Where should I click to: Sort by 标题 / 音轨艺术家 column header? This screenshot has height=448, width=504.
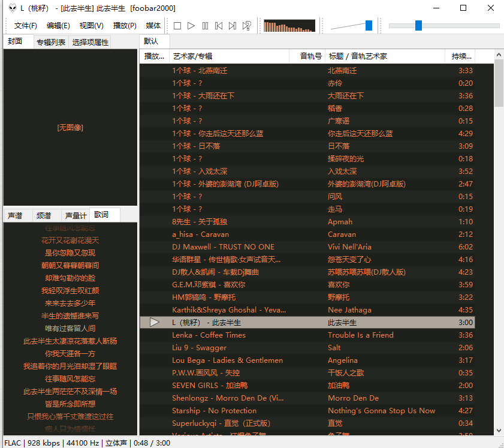(x=385, y=56)
